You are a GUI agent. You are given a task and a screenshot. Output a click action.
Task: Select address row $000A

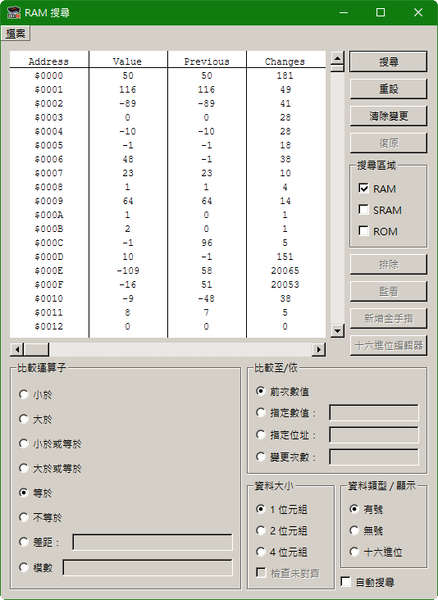coord(168,215)
